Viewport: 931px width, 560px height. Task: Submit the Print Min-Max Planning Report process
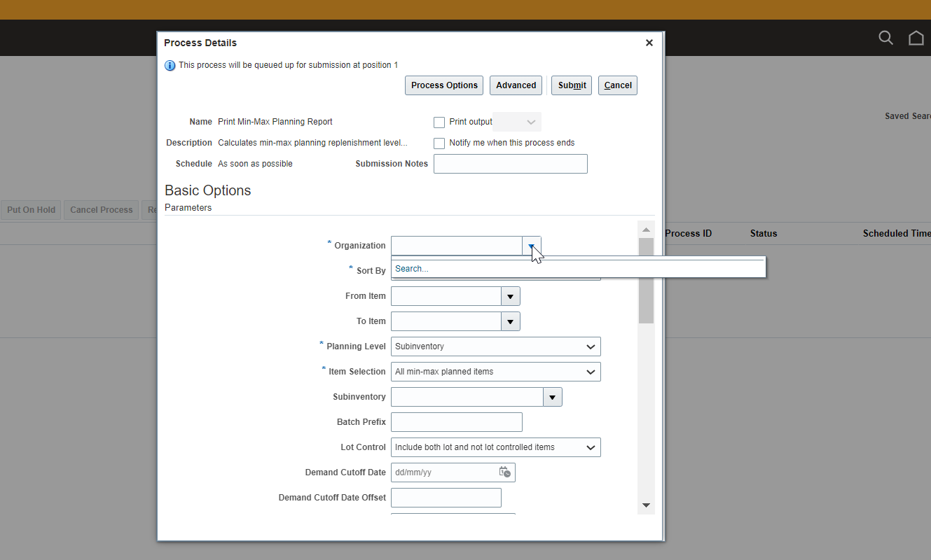click(x=571, y=85)
